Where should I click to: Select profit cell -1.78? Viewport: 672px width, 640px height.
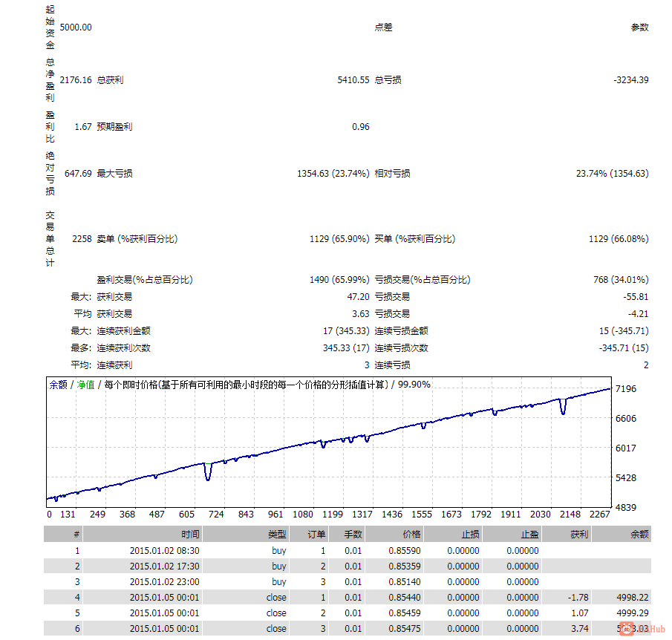[578, 598]
